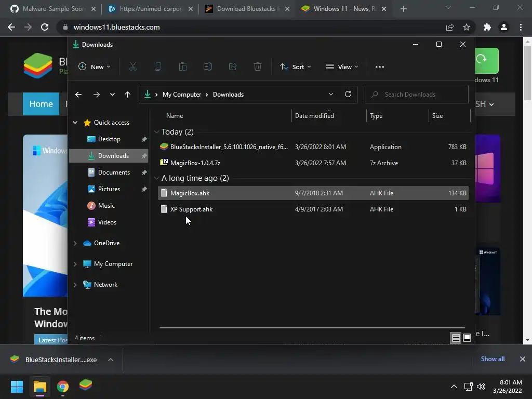Click the Paste clipboard icon
The width and height of the screenshot is (532, 399).
point(182,67)
